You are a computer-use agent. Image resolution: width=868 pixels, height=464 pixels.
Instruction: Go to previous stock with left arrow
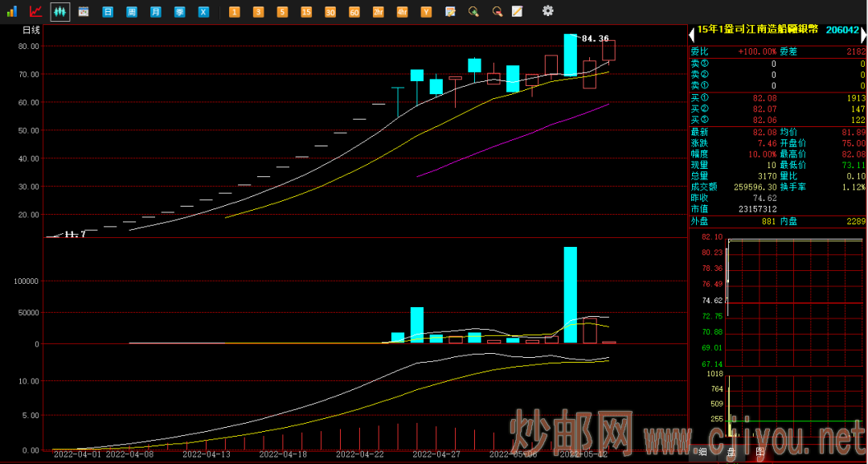click(x=691, y=35)
